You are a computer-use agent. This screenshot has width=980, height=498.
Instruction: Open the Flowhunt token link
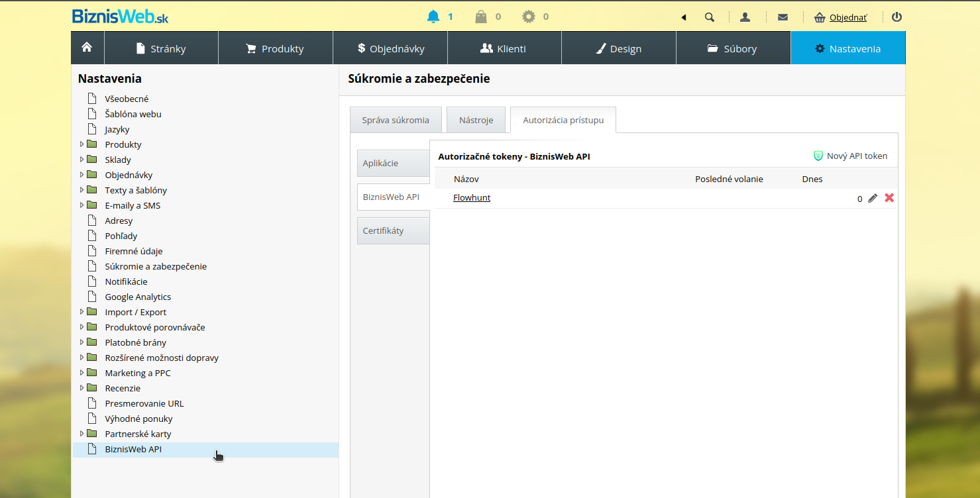[472, 197]
